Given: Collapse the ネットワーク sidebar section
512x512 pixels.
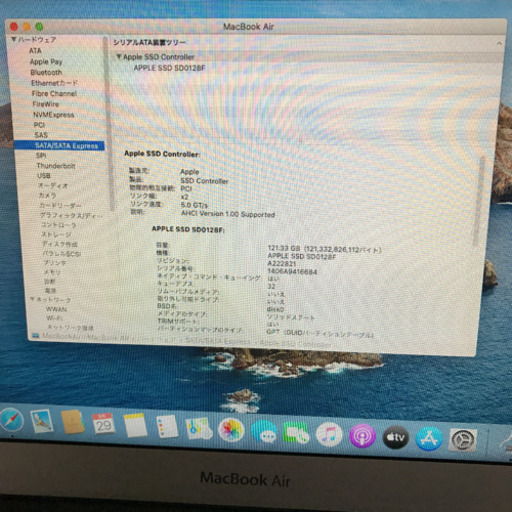Looking at the screenshot, I should click(33, 299).
